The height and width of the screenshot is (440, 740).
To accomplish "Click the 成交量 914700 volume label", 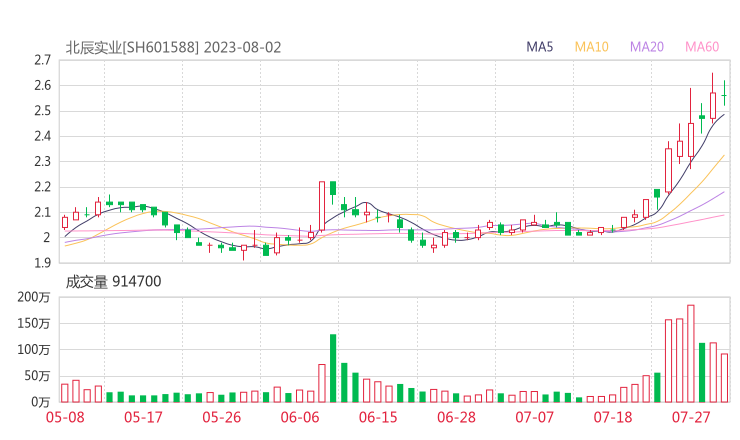I will point(113,282).
